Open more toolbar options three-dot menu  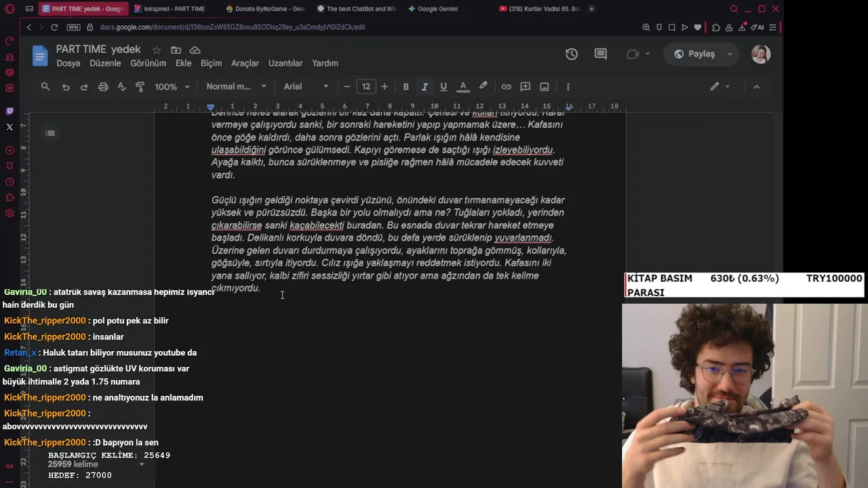568,87
